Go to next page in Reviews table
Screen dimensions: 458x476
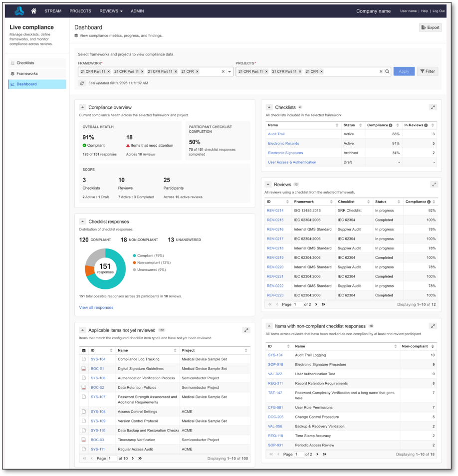click(316, 304)
